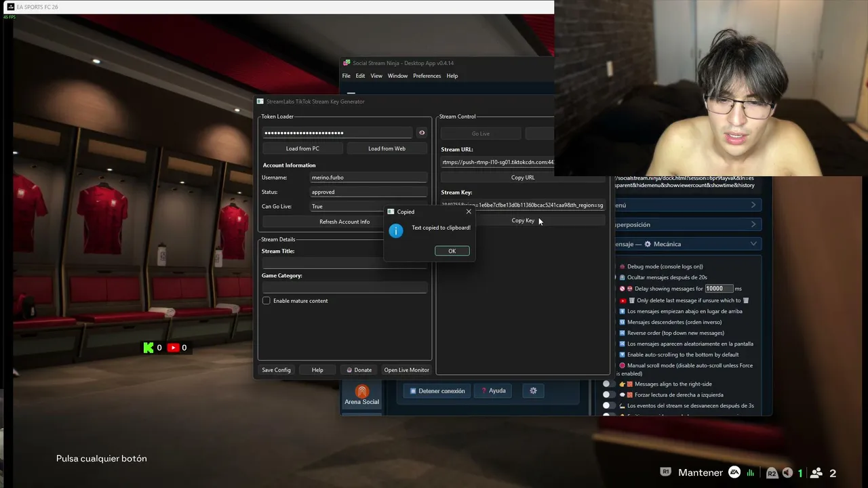Click OK in the Copied dialog
Image resolution: width=868 pixels, height=488 pixels.
point(452,251)
